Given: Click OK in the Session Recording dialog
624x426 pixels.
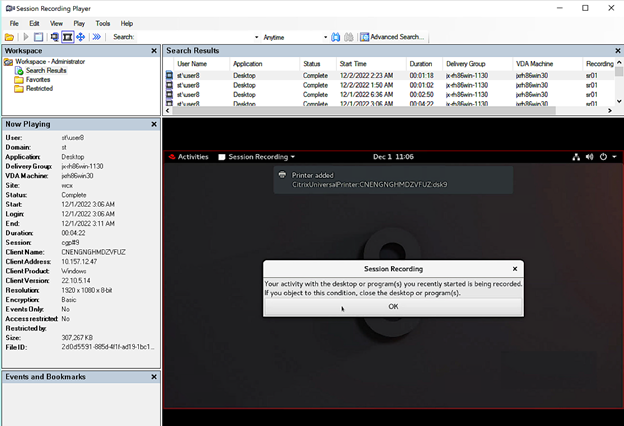Looking at the screenshot, I should [392, 307].
